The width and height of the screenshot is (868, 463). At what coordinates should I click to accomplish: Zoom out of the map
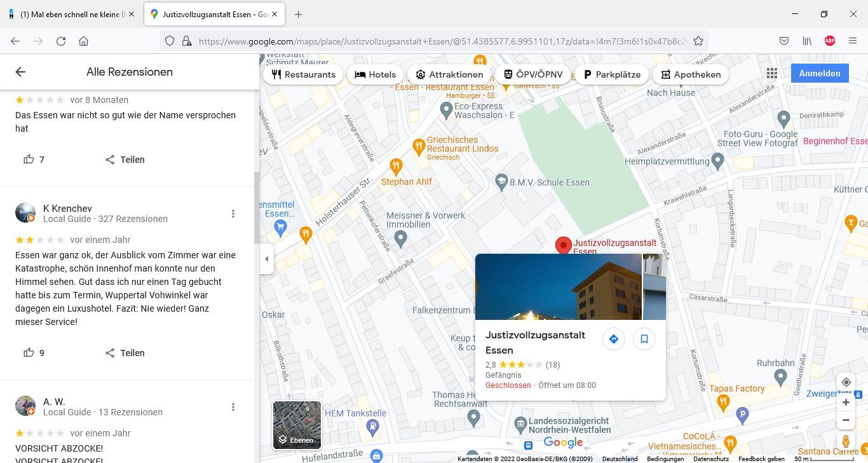click(846, 420)
